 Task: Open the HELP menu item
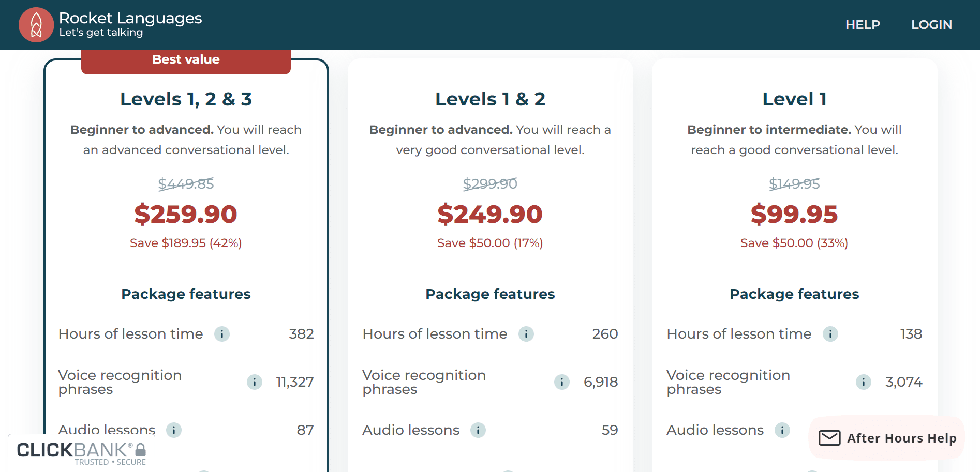(863, 25)
